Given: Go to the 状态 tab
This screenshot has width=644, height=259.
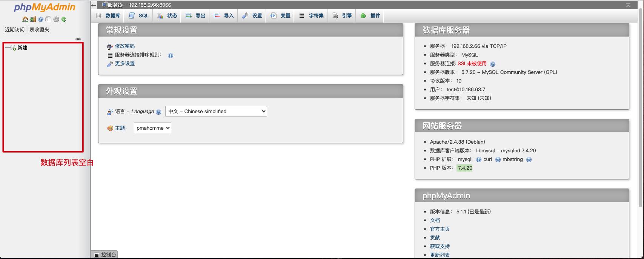Looking at the screenshot, I should (x=167, y=15).
